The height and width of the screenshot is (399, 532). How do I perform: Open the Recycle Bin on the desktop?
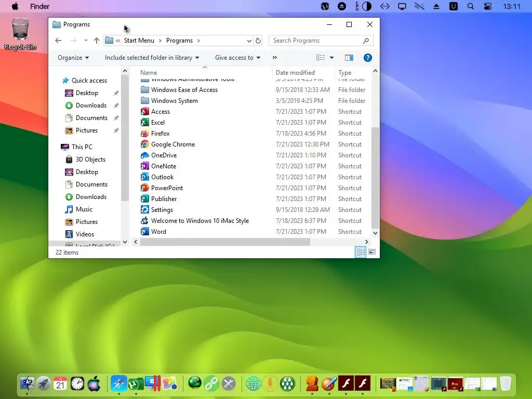pyautogui.click(x=20, y=34)
